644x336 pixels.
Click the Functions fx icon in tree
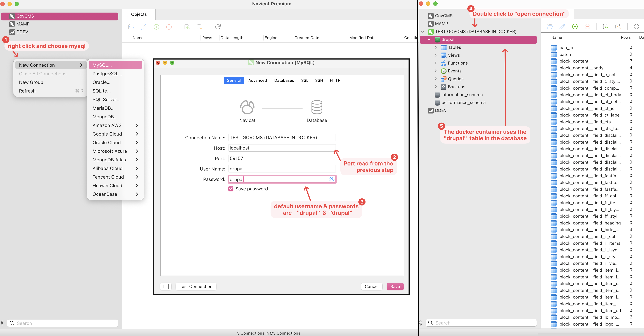tap(444, 63)
